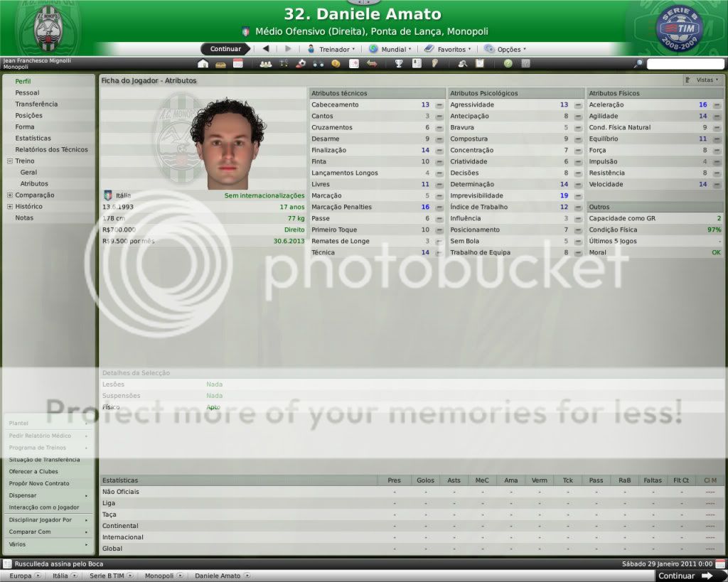Screen dimensions: 728x582
Task: Toggle the button beside Aceleração attribute
Action: (717, 105)
